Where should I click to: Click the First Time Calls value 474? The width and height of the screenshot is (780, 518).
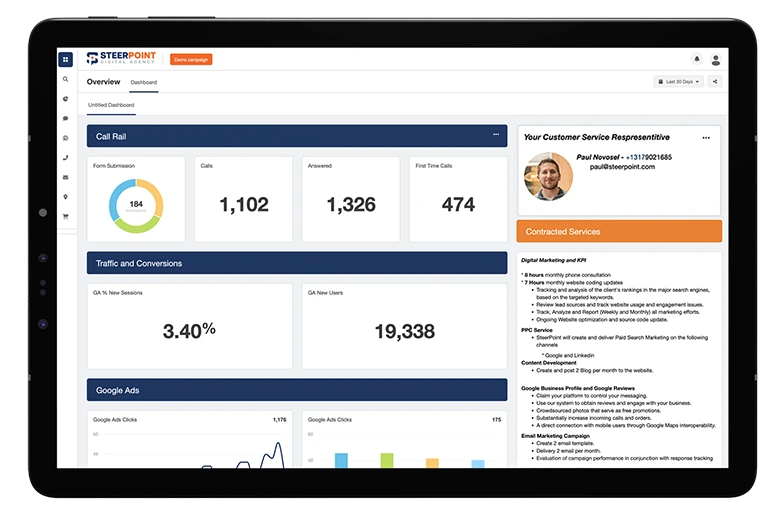[458, 205]
